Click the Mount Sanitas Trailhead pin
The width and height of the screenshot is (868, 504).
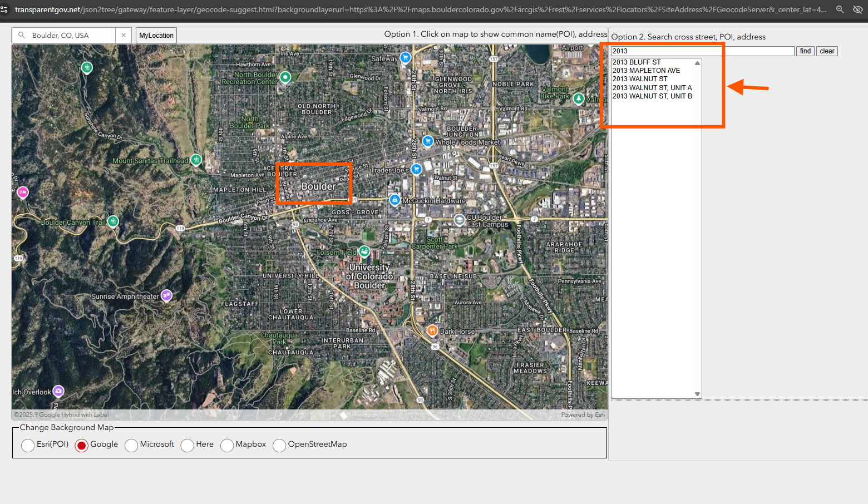click(196, 160)
